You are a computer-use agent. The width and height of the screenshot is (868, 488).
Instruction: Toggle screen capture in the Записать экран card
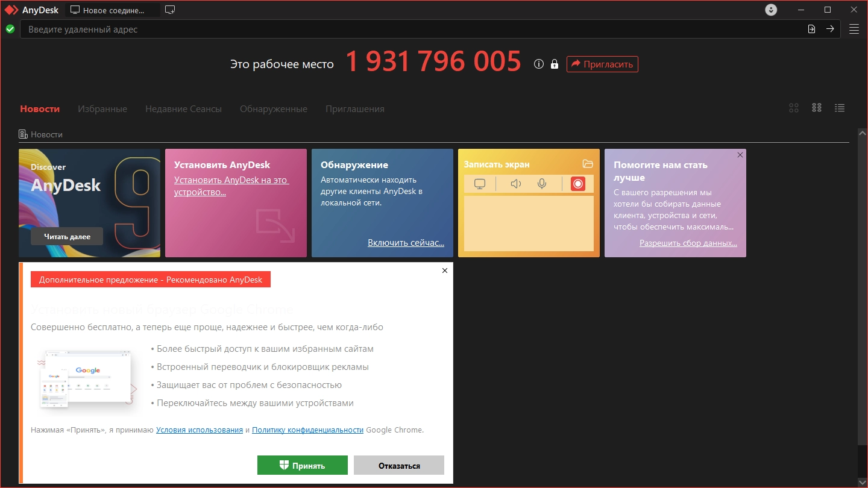pos(480,184)
